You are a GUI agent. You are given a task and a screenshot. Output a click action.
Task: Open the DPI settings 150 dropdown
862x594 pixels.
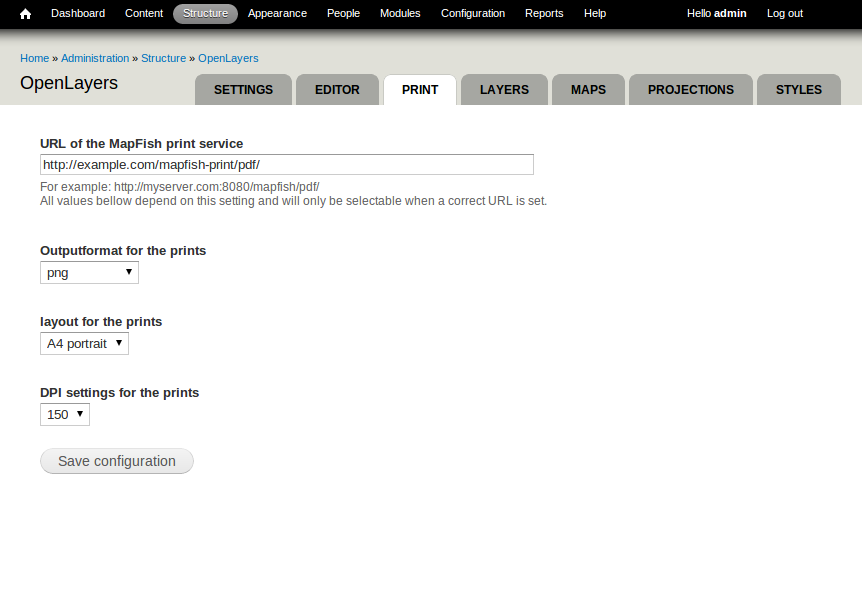click(65, 414)
